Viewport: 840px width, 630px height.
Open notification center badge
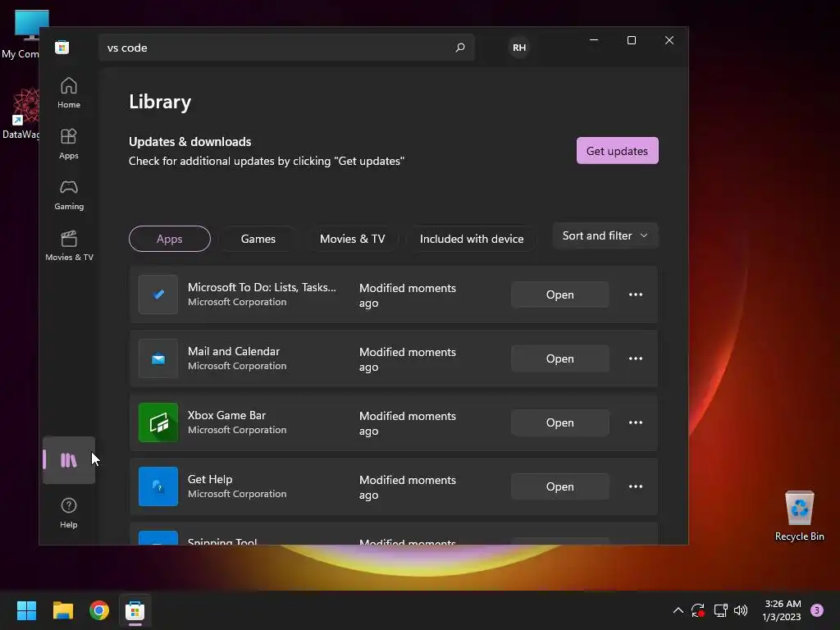click(x=816, y=610)
